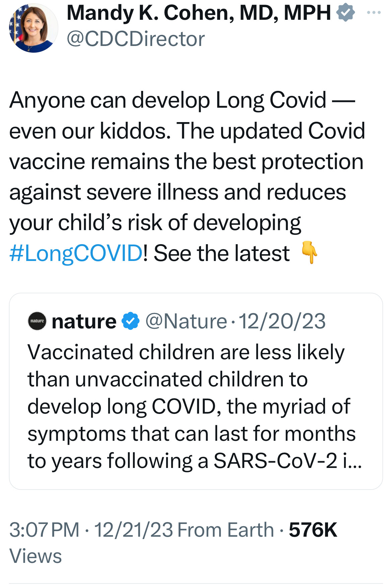Click the "Anyone can develop Long Covid" text
The image size is (392, 585).
(x=168, y=100)
